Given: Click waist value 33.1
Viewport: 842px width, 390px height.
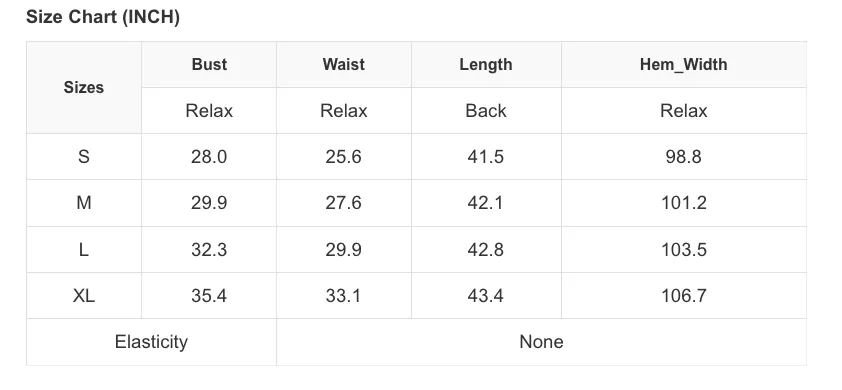Looking at the screenshot, I should [x=344, y=296].
